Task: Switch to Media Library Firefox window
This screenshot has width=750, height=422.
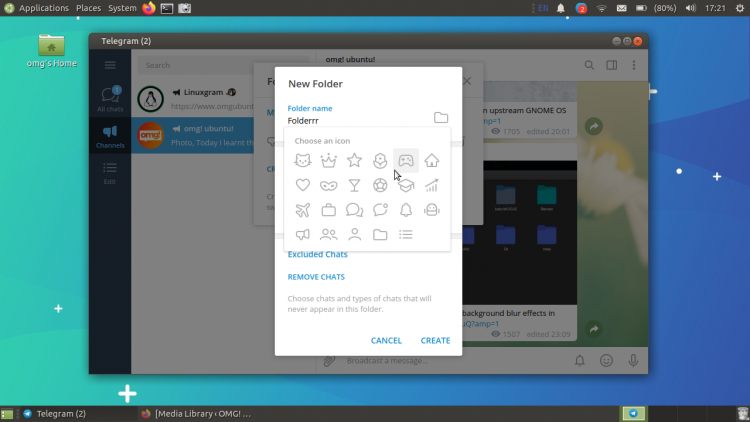Action: point(197,414)
